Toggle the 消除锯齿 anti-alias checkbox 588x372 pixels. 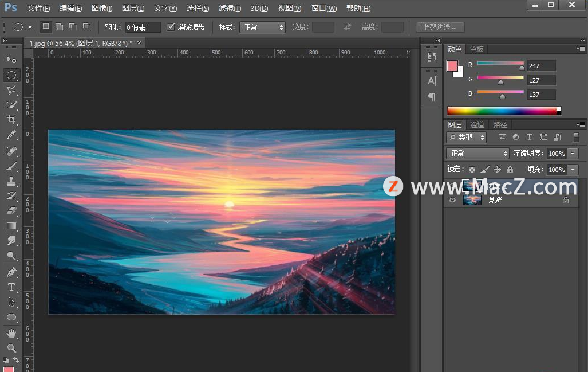pyautogui.click(x=171, y=26)
